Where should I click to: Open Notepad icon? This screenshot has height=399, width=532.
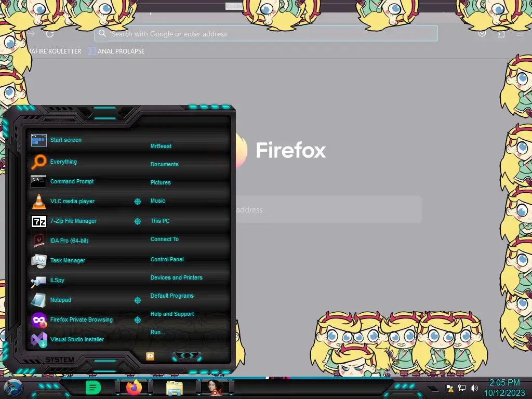[38, 300]
